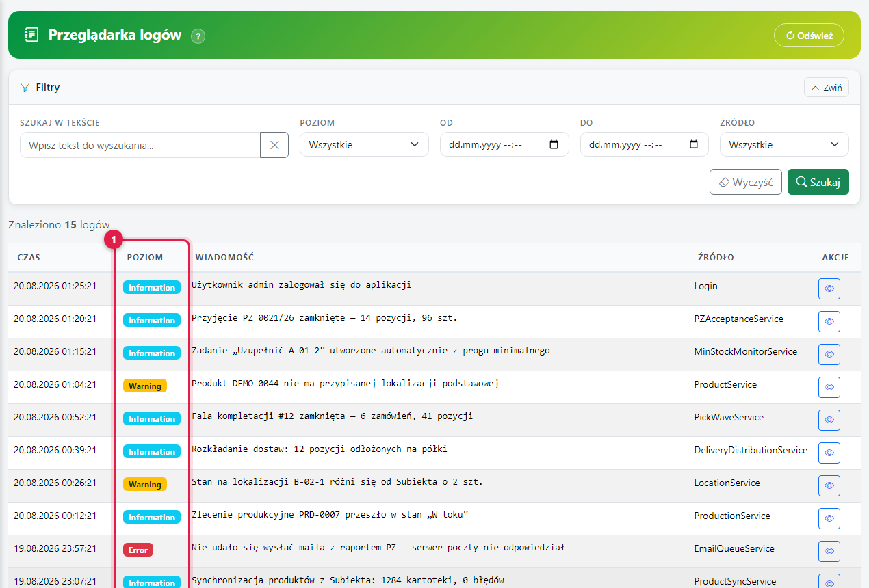Click the Wyczyść button
The width and height of the screenshot is (869, 588).
tap(746, 182)
